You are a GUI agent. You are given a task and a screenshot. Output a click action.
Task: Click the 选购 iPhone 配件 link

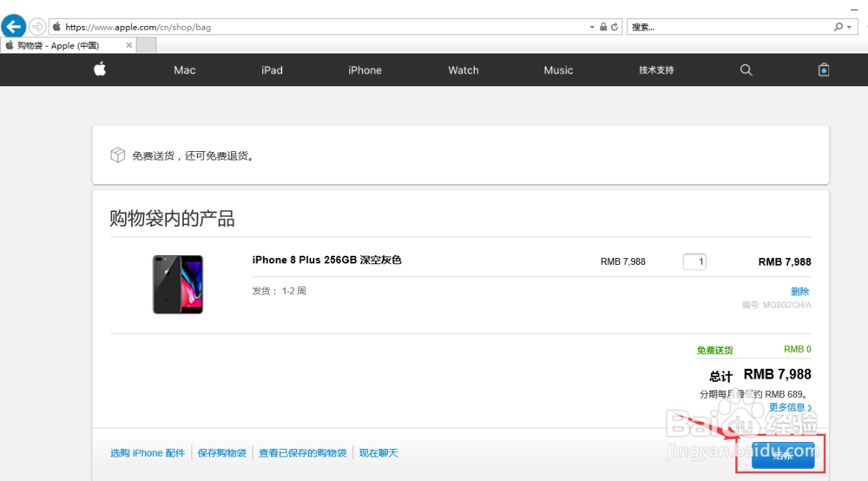click(148, 452)
